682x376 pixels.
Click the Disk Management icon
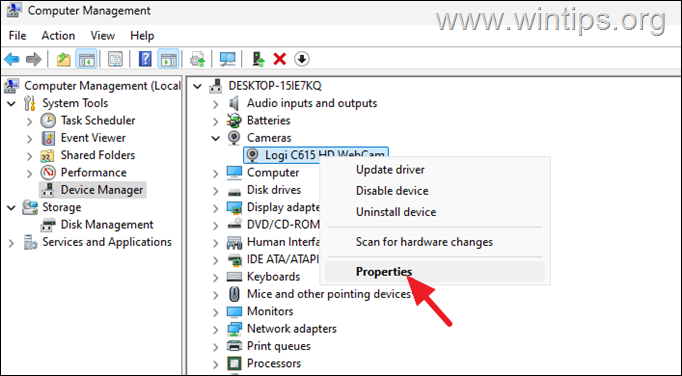click(48, 225)
